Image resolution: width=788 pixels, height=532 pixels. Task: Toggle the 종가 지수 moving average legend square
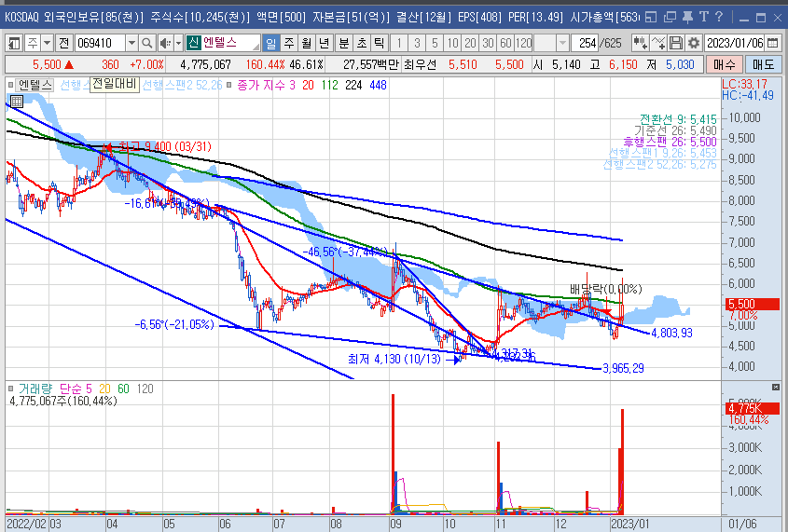228,85
